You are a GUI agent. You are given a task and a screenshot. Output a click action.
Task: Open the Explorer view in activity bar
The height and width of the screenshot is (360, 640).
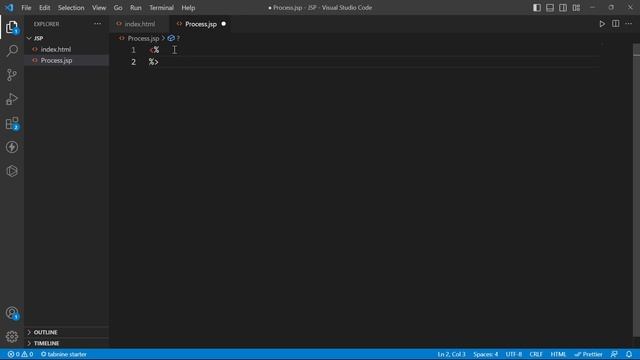coord(12,27)
